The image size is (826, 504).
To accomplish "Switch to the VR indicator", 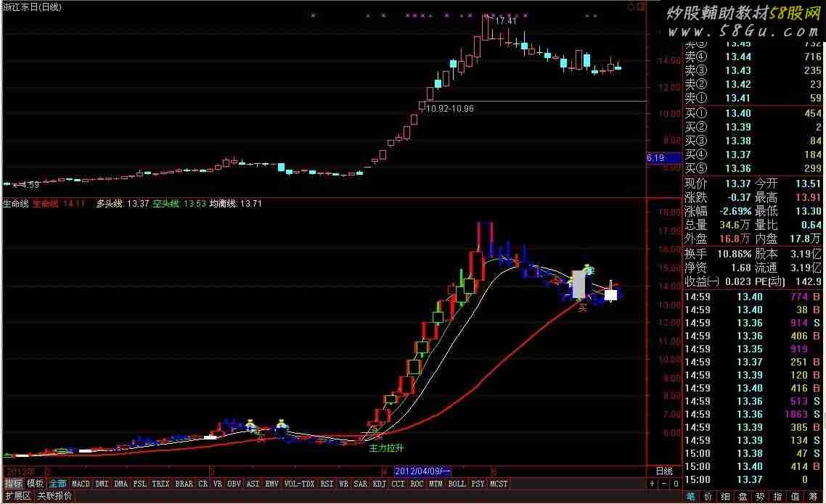I will coord(218,484).
